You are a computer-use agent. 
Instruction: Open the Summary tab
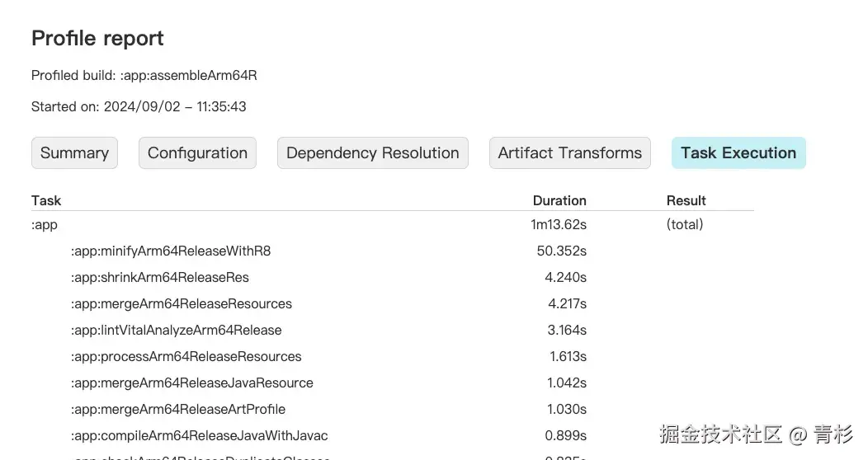click(x=74, y=153)
